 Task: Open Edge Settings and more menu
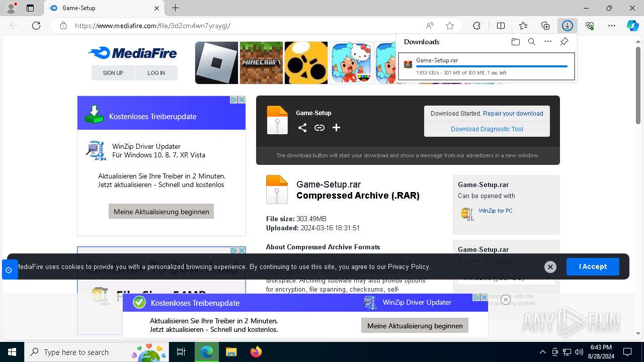coord(612,26)
